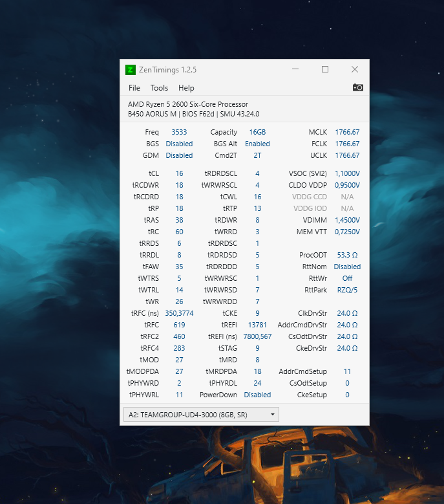
Task: Click the ZenTimings green Z logo
Action: pos(131,70)
